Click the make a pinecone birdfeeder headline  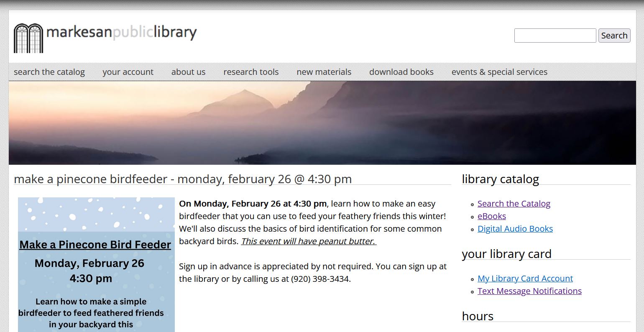(x=183, y=179)
